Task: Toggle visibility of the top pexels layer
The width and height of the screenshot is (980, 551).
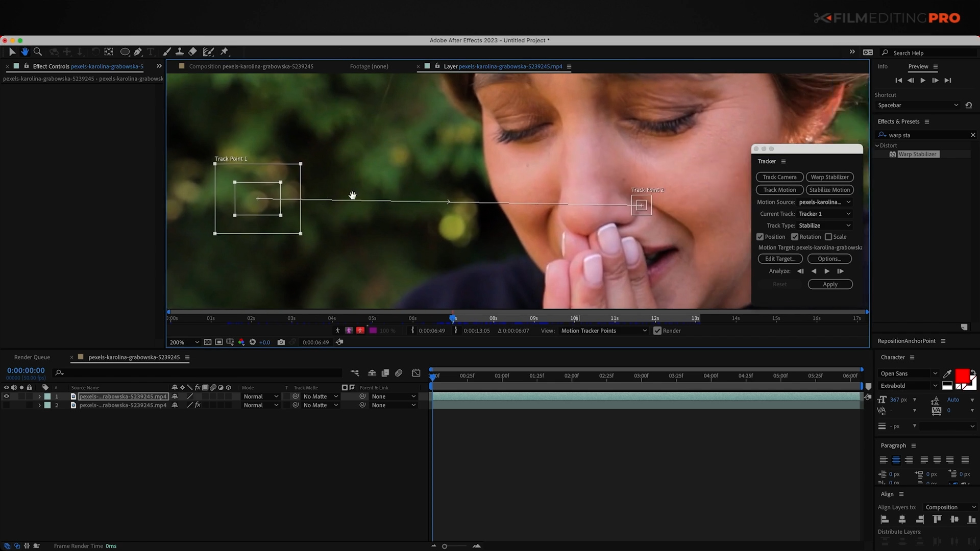Action: click(x=6, y=396)
